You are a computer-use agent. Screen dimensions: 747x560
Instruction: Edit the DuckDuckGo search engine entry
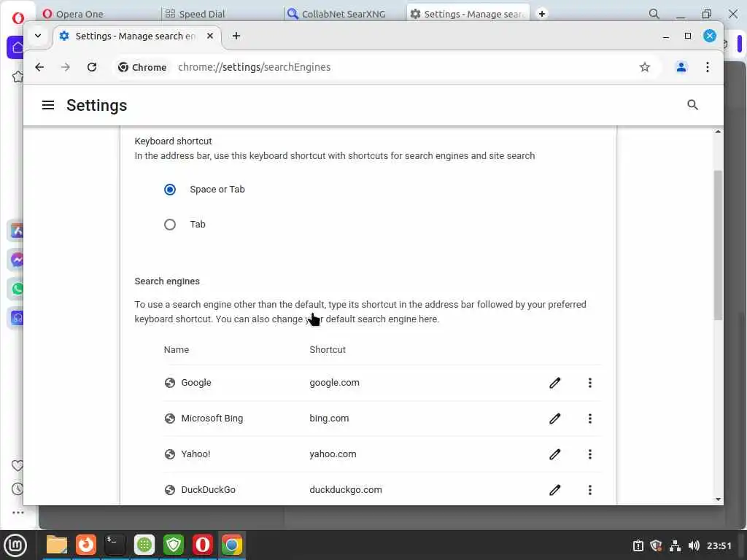click(x=555, y=490)
